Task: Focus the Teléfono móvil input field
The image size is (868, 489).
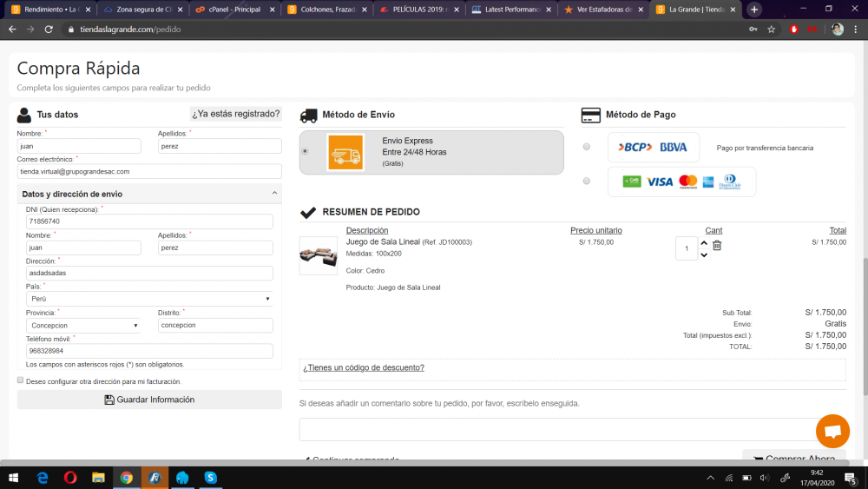Action: point(149,351)
